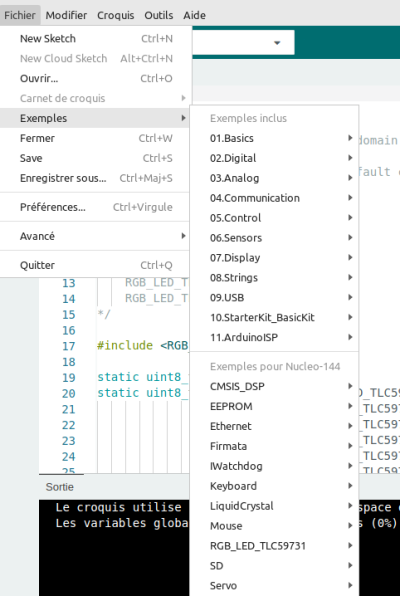Choose Save from the Fichier menu
This screenshot has height=596, width=400.
(95, 158)
